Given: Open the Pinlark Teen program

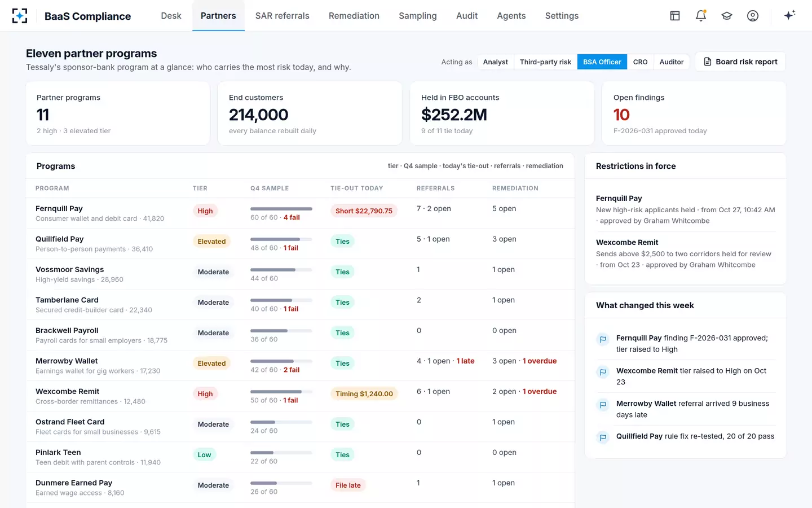Looking at the screenshot, I should (x=300, y=457).
